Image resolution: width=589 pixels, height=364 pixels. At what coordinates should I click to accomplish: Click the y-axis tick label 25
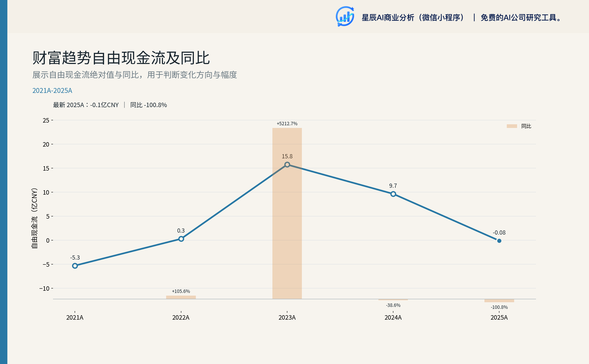pos(46,120)
